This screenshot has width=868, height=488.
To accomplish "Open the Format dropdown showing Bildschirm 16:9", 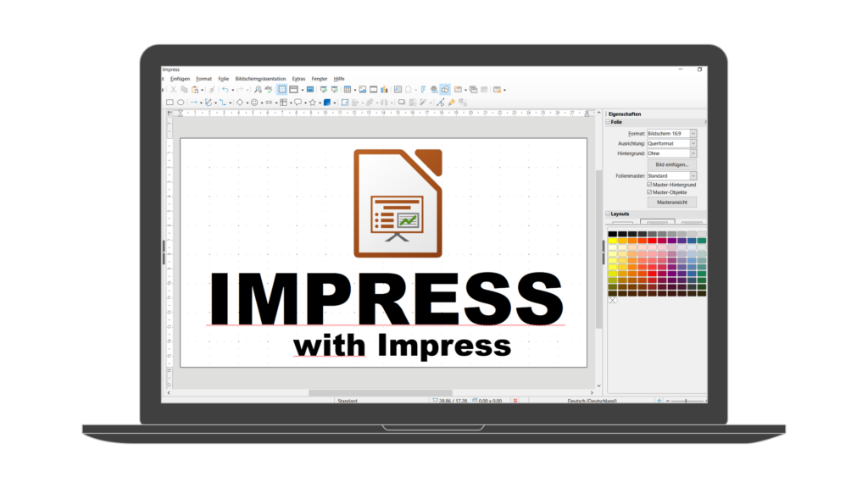I will pos(693,133).
